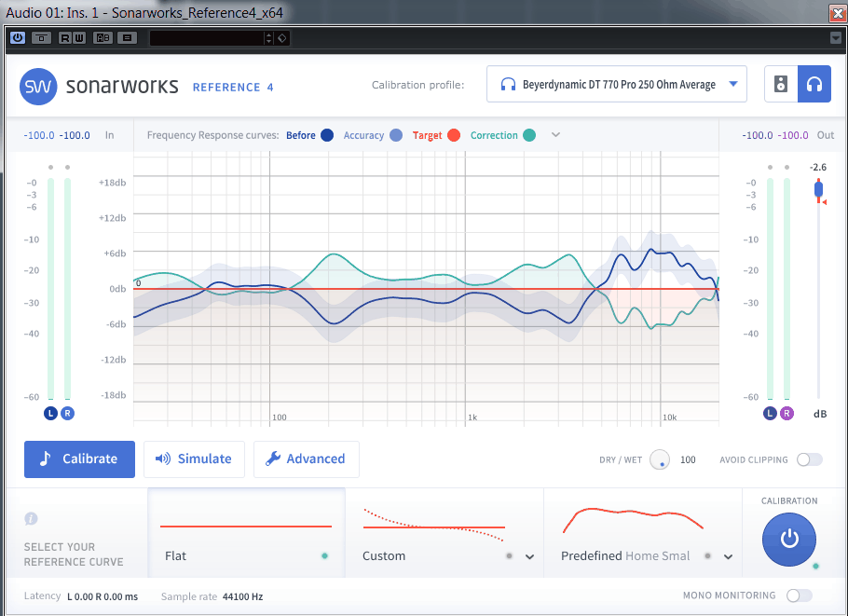The width and height of the screenshot is (848, 616).
Task: Click the output R channel badge
Action: tap(786, 413)
